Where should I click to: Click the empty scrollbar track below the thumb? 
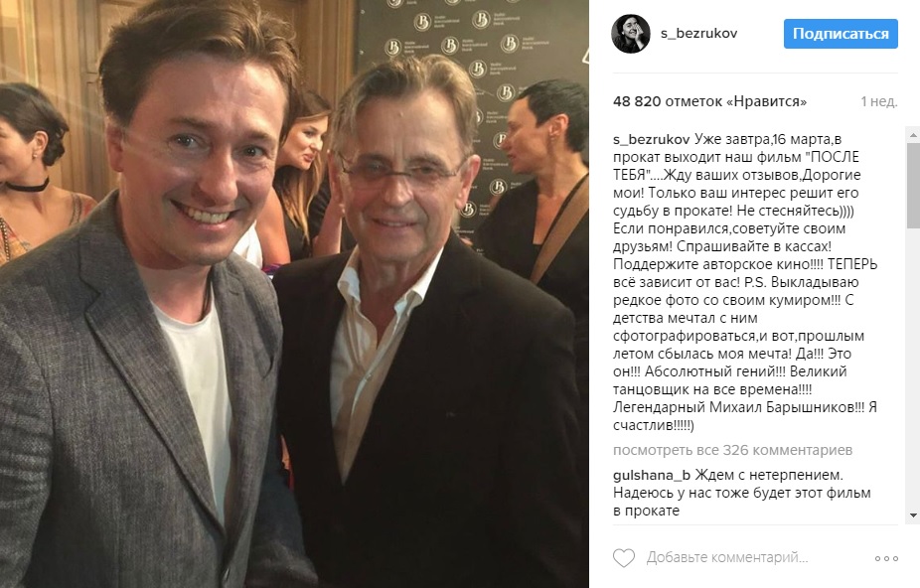(x=913, y=368)
